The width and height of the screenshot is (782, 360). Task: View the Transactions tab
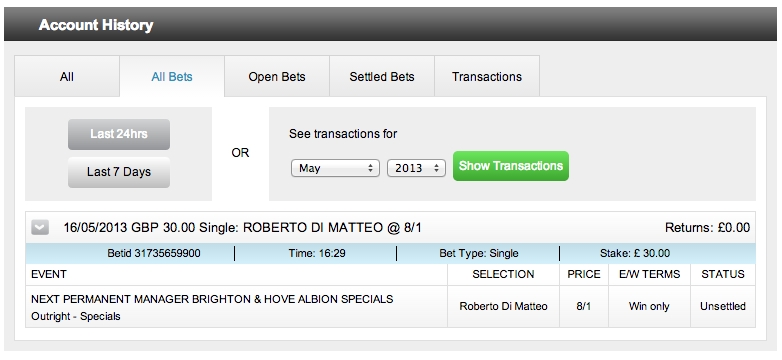point(487,76)
